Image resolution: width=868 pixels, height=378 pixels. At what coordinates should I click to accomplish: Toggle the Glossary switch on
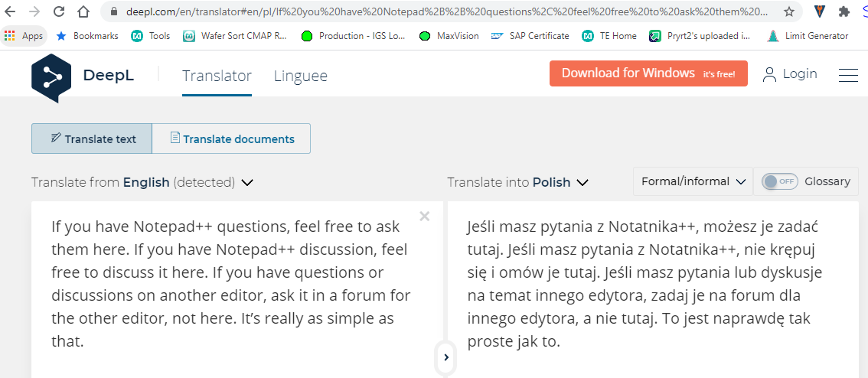coord(780,181)
